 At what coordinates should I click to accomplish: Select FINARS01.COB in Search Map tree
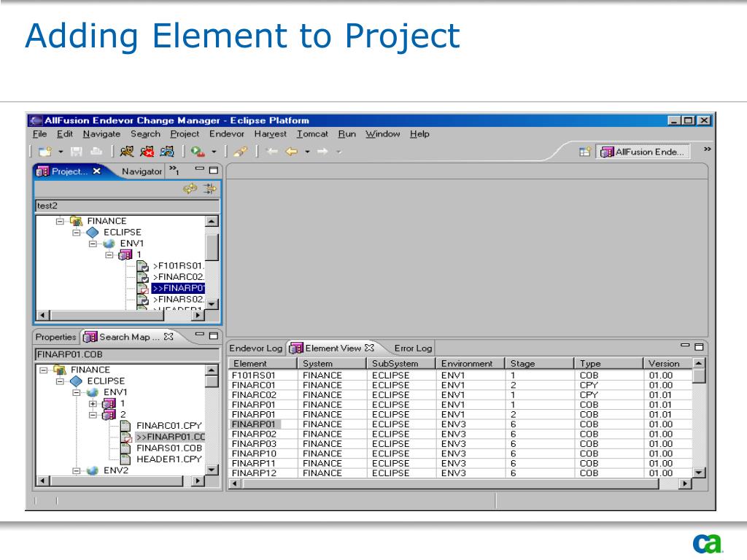tap(169, 448)
